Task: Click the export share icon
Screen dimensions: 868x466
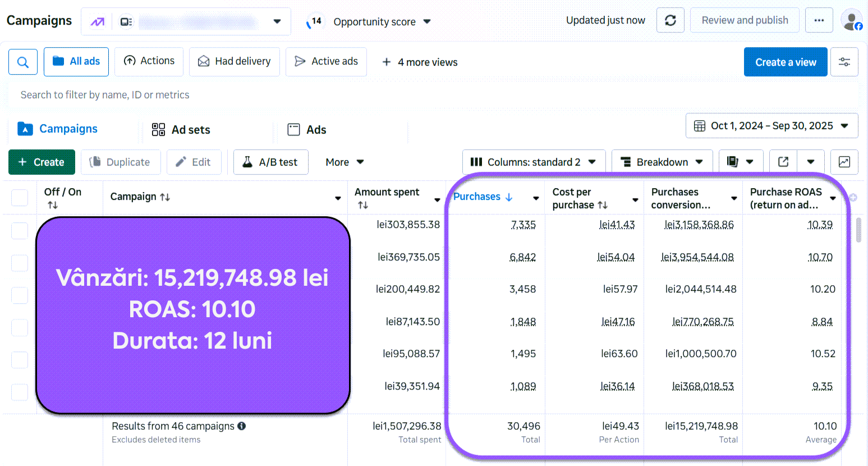Action: 783,162
